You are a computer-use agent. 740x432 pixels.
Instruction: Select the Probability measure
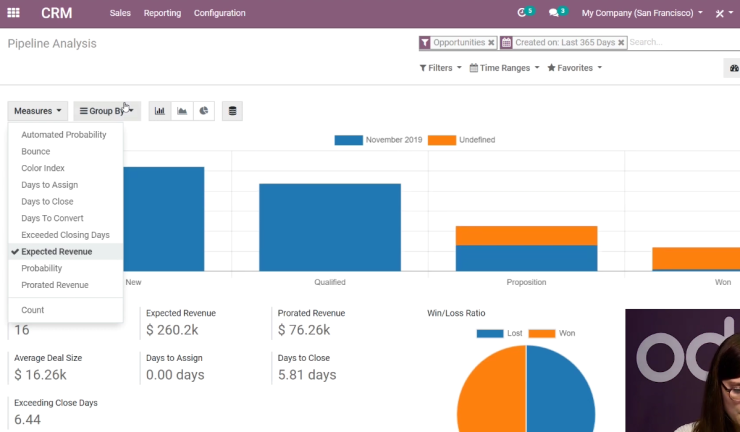(x=66, y=268)
